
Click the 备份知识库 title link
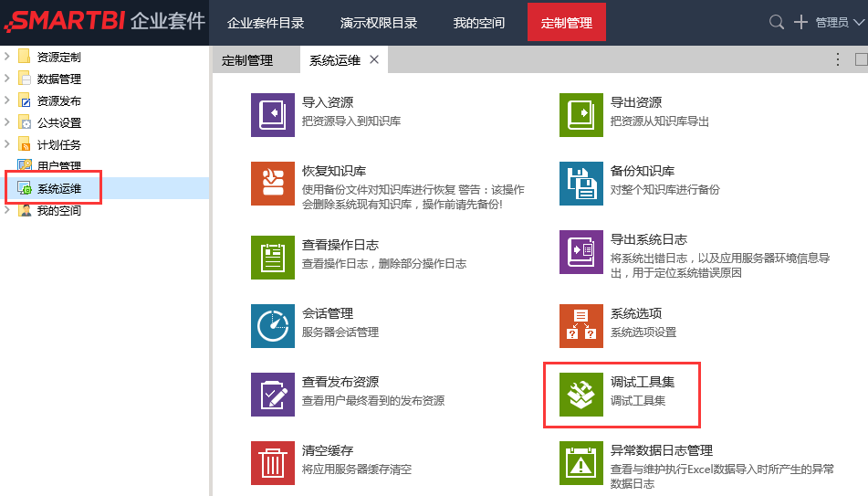(x=643, y=171)
